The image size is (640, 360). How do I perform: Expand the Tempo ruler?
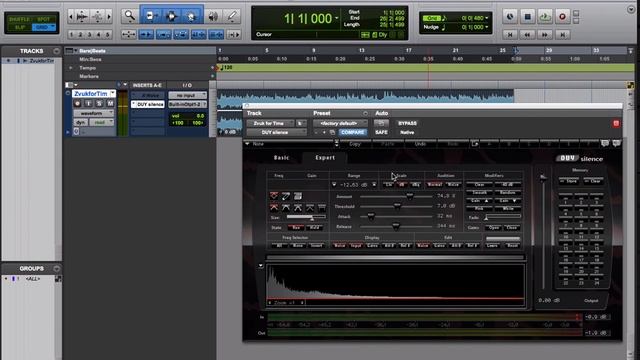pos(71,68)
